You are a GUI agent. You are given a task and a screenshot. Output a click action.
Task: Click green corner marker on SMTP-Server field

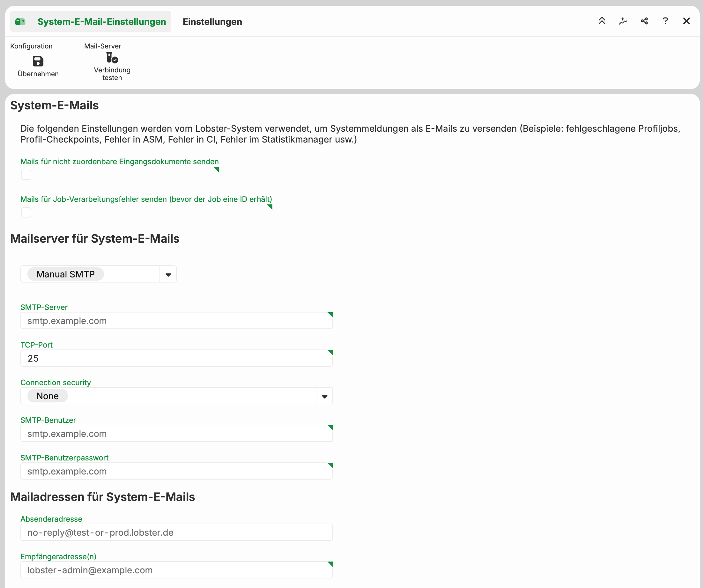331,314
